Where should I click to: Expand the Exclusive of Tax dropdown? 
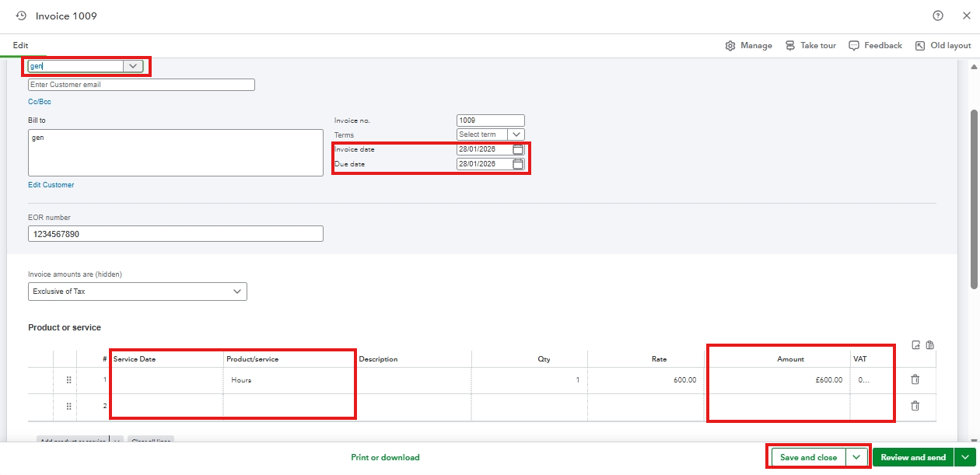point(237,292)
